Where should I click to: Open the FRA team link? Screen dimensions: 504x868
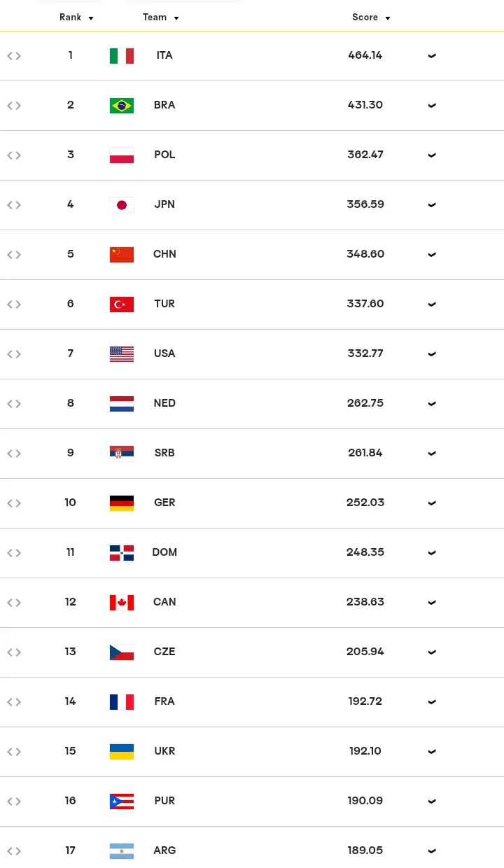(x=164, y=701)
